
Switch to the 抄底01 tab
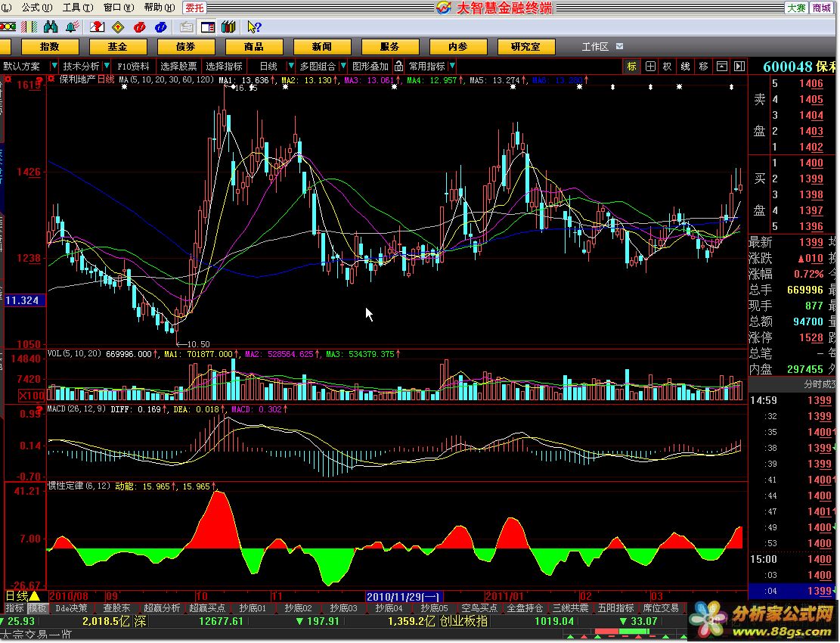(253, 608)
